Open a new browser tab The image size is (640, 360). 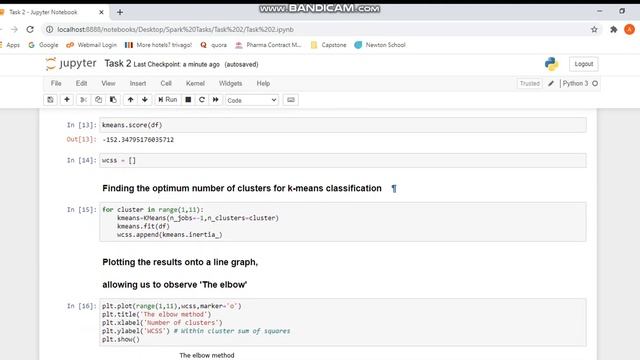coord(120,12)
